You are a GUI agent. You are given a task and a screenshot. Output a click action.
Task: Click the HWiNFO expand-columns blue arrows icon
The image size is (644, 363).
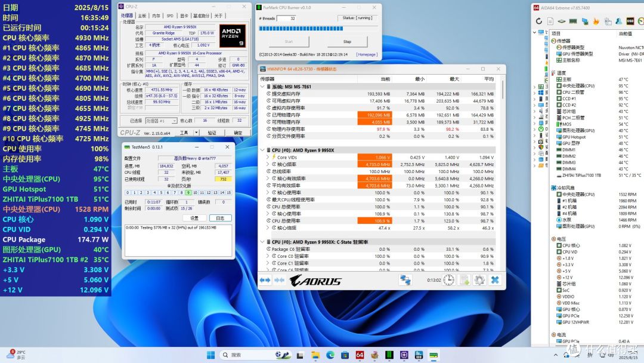(265, 281)
